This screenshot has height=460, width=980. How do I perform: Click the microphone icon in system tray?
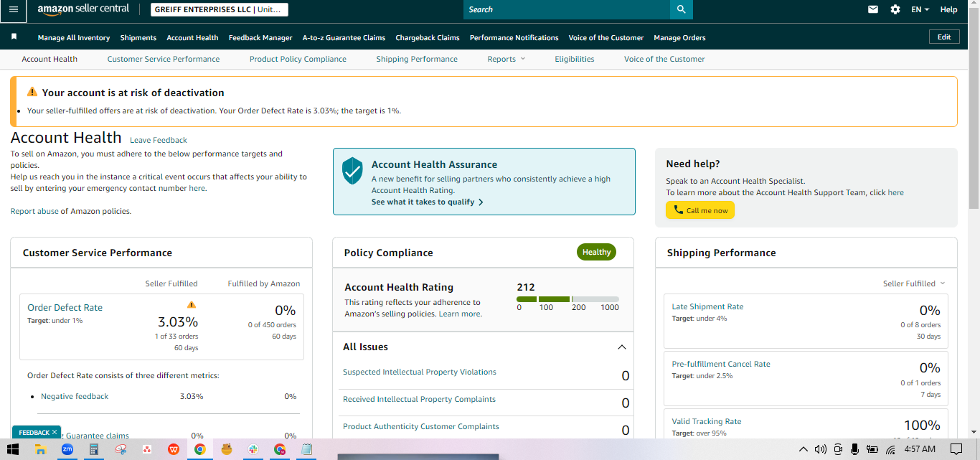[854, 449]
